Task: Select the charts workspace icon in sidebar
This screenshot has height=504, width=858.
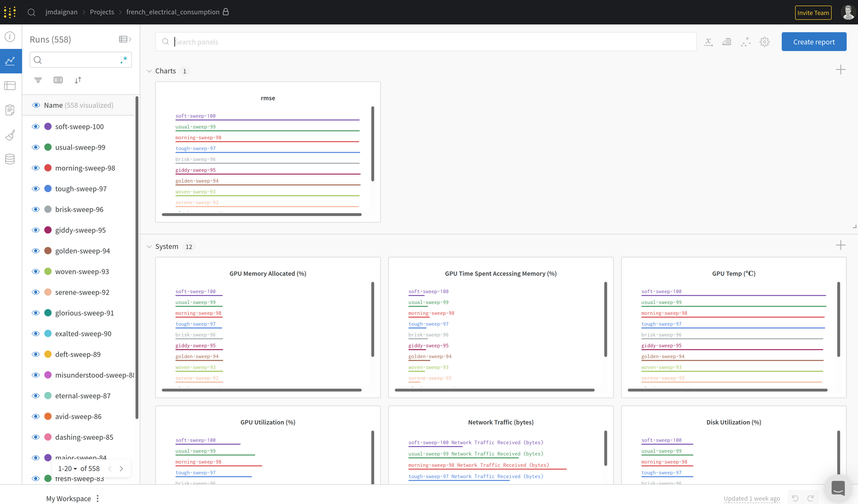Action: point(10,61)
